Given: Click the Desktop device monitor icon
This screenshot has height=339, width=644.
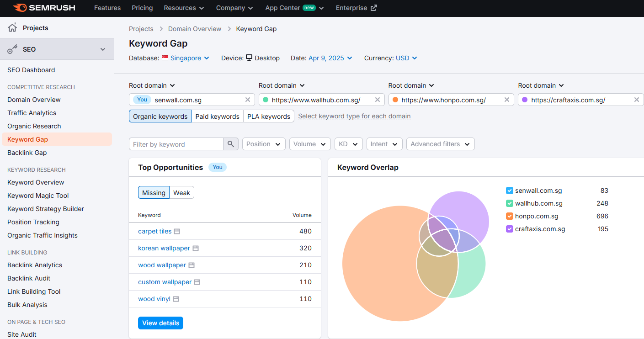Looking at the screenshot, I should [249, 58].
